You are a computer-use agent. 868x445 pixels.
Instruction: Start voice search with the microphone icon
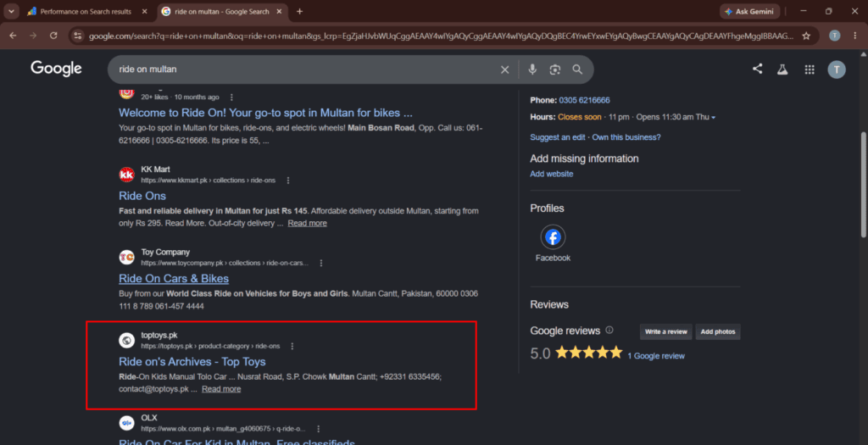click(532, 70)
